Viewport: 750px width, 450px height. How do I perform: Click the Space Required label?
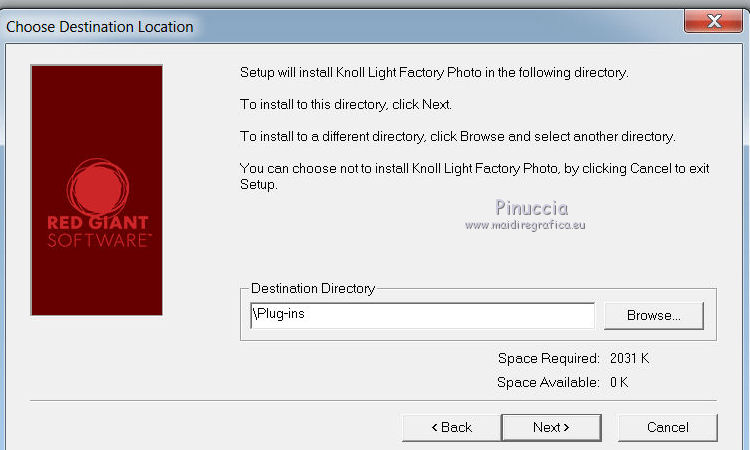[x=548, y=358]
